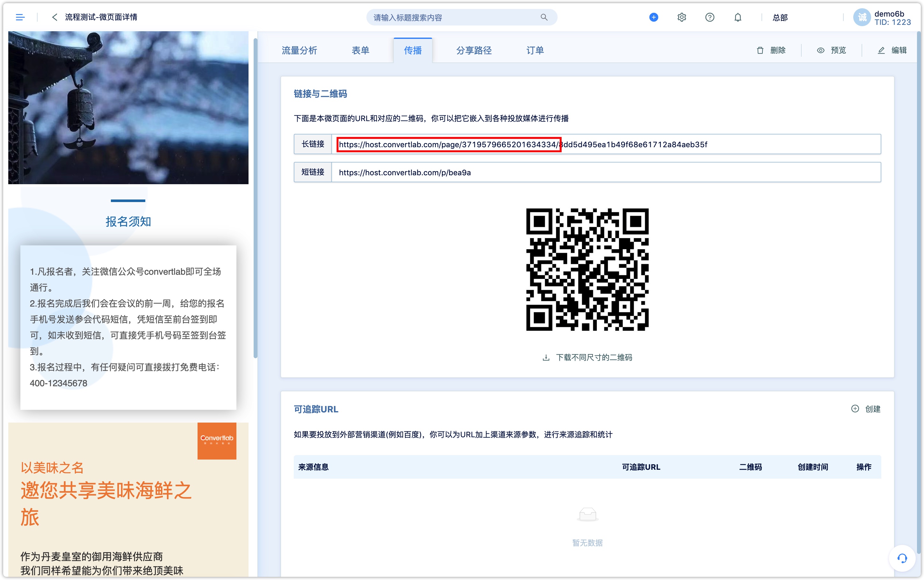Click the QR code image

(587, 269)
